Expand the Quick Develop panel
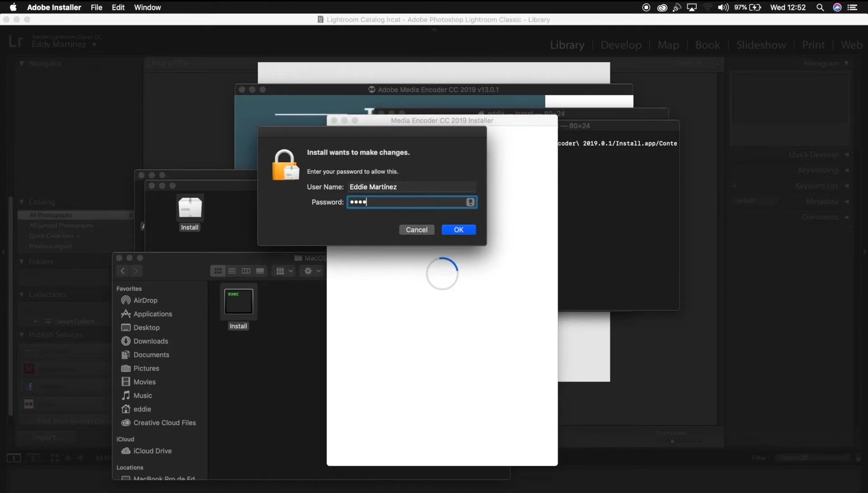 (x=846, y=155)
